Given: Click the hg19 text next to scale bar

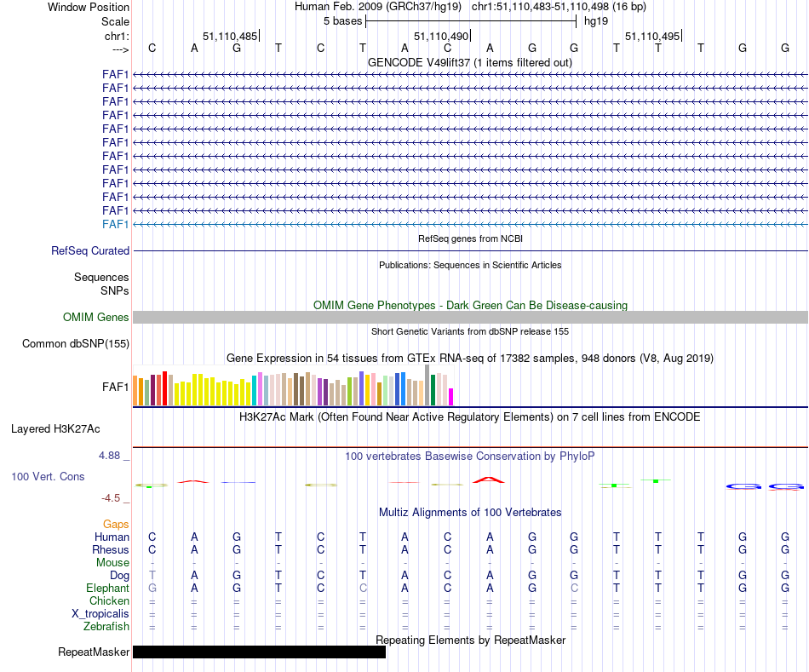Looking at the screenshot, I should coord(596,21).
